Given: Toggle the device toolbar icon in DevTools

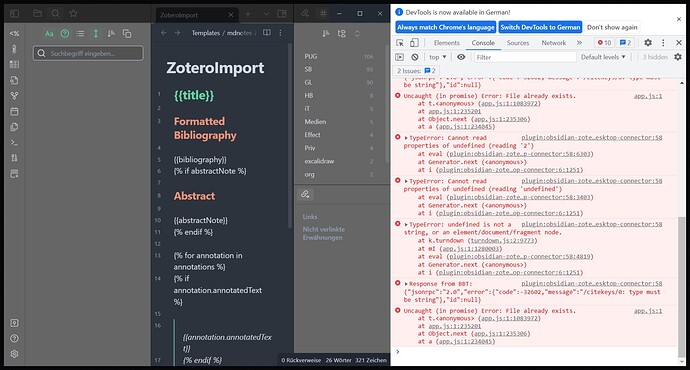Looking at the screenshot, I should click(414, 43).
